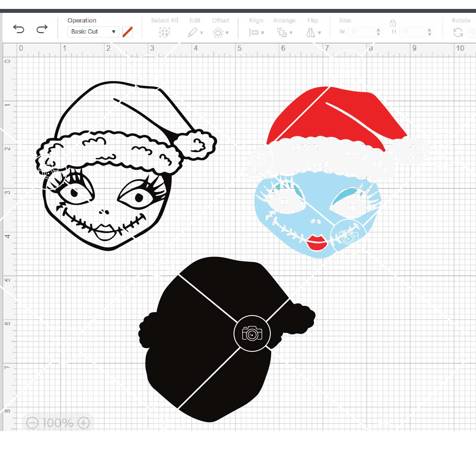Click the Rotate icon
Image resolution: width=476 pixels, height=476 pixels.
click(458, 33)
